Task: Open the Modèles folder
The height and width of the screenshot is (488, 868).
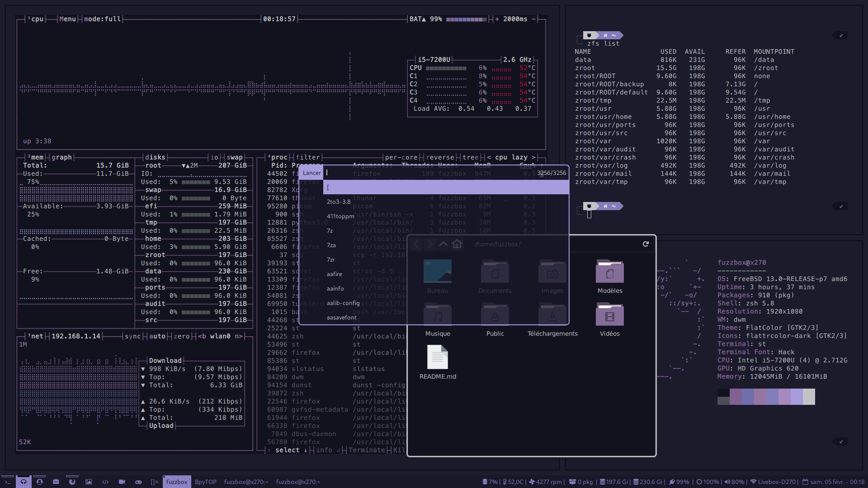Action: click(610, 277)
